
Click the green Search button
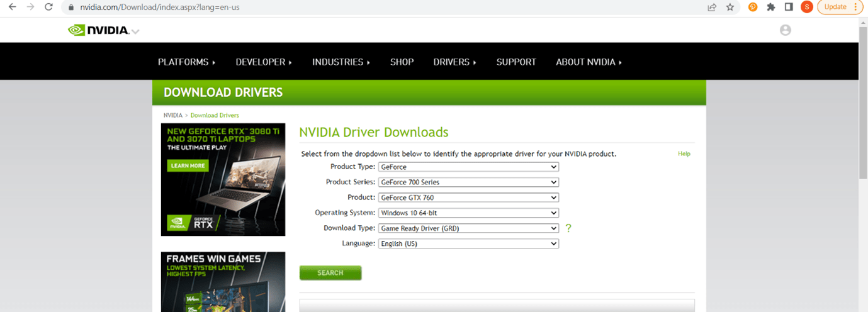(x=330, y=273)
